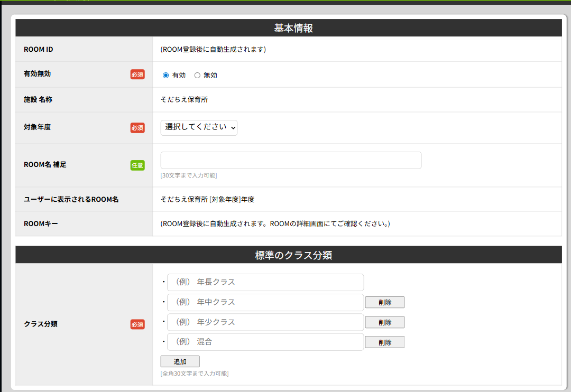Click the 必須 badge next to クラス分類
This screenshot has width=571, height=392.
click(x=137, y=324)
